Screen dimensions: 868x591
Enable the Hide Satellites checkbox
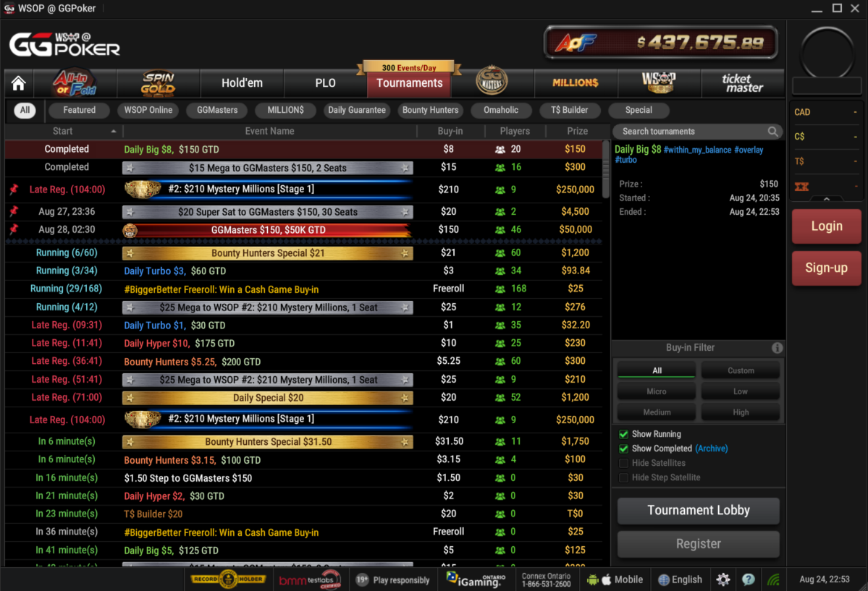(x=624, y=463)
